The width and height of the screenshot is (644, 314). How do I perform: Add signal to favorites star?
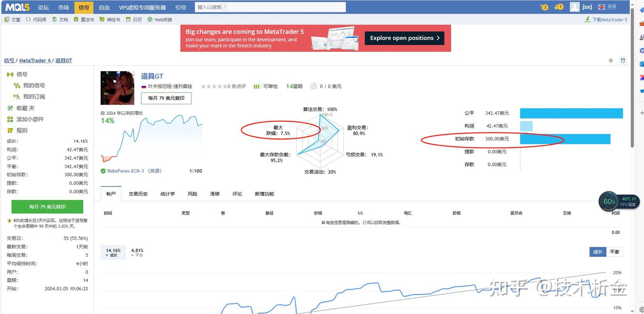(x=610, y=60)
